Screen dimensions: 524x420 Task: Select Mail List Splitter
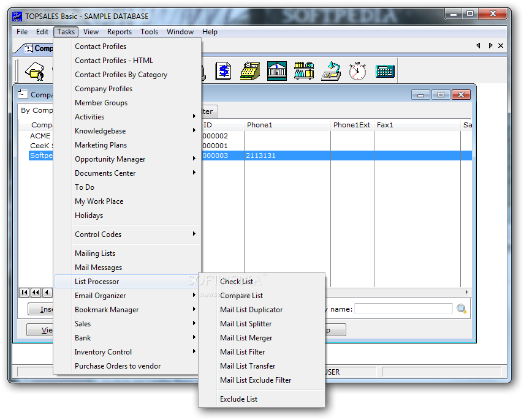click(x=262, y=323)
